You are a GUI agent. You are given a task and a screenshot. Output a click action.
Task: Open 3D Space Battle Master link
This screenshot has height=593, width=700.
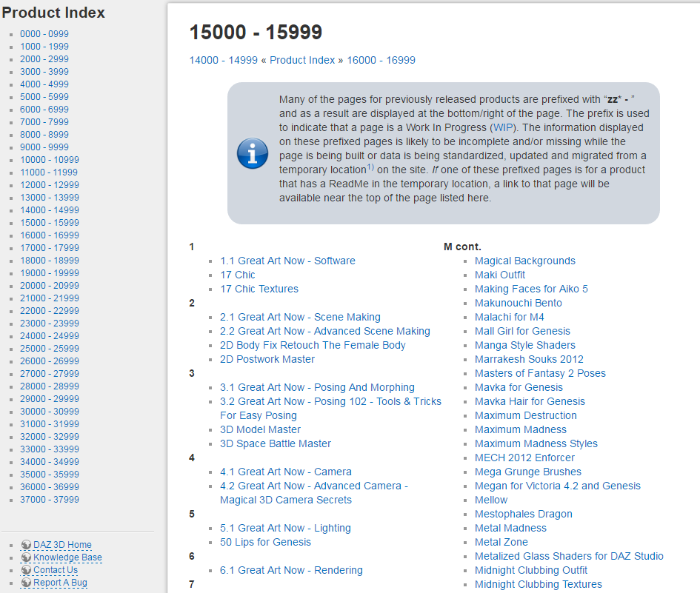(x=276, y=443)
